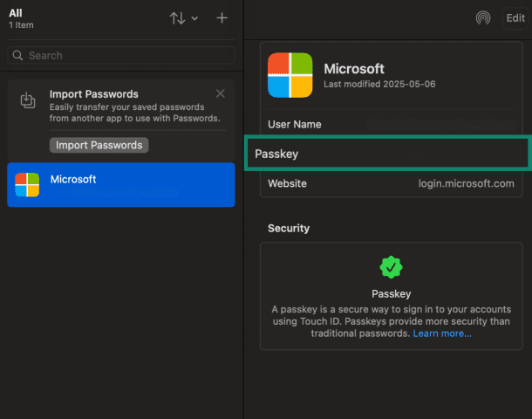Click the Microsoft logo in the list row
Image resolution: width=532 pixels, height=419 pixels.
27,185
